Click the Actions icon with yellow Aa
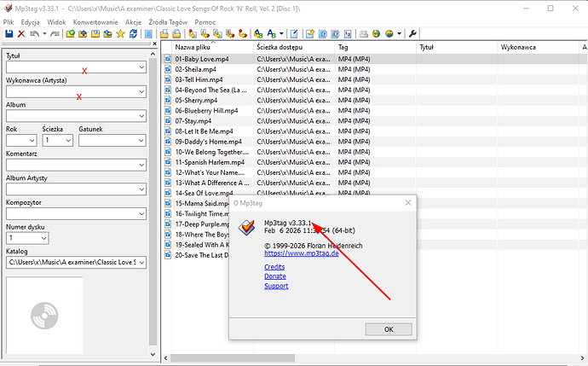This screenshot has width=588, height=366. [258, 34]
